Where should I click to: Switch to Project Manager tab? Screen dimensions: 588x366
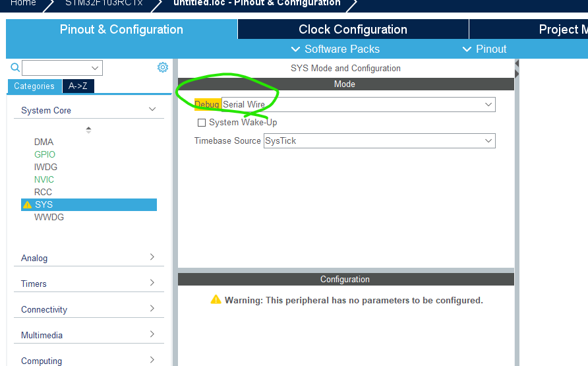pos(529,29)
